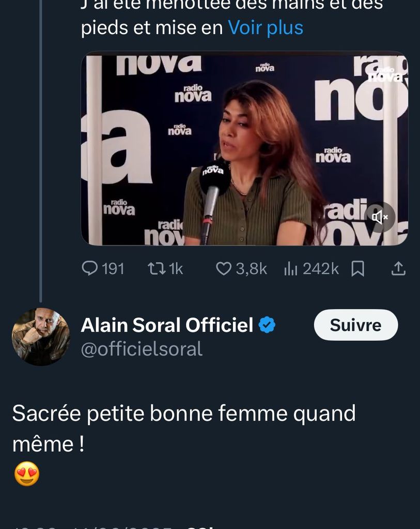
Task: Click the heart-eyes emoji in the reply
Action: (27, 474)
